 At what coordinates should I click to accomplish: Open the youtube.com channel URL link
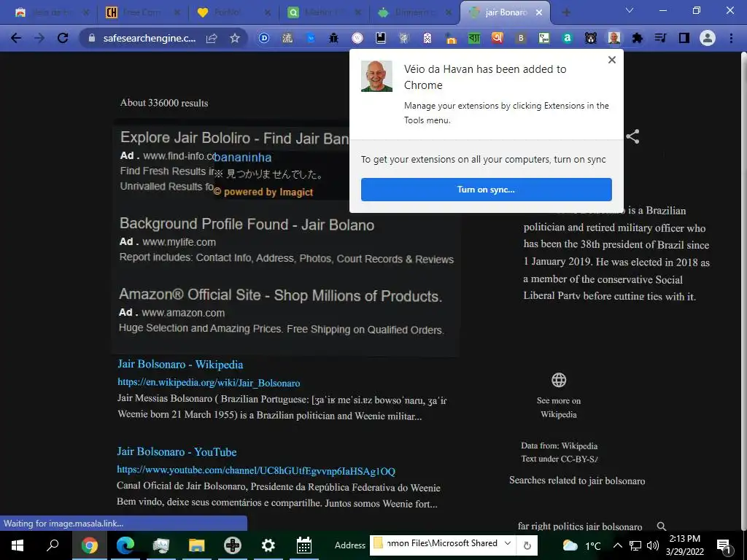point(256,471)
